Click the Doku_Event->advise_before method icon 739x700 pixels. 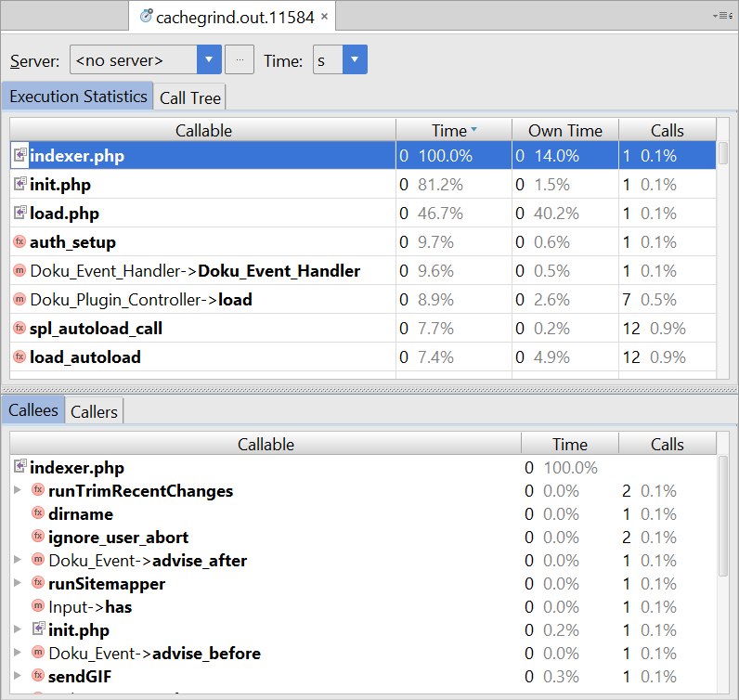[x=38, y=653]
